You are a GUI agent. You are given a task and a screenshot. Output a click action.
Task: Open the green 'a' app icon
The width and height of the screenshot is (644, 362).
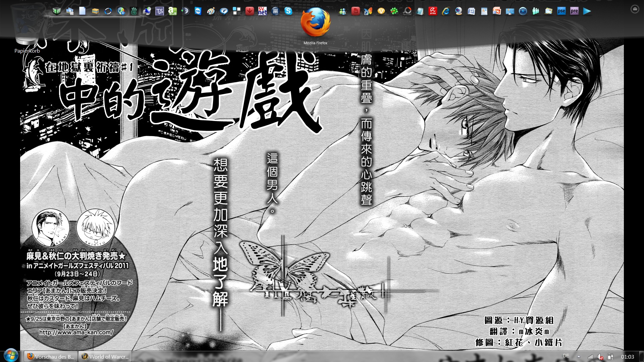[x=172, y=11]
